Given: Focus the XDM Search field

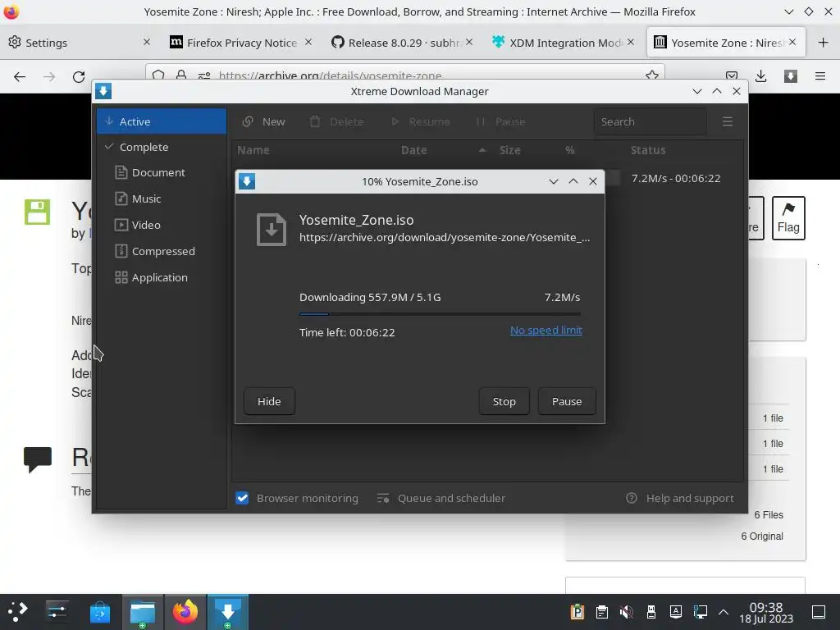Looking at the screenshot, I should 650,121.
